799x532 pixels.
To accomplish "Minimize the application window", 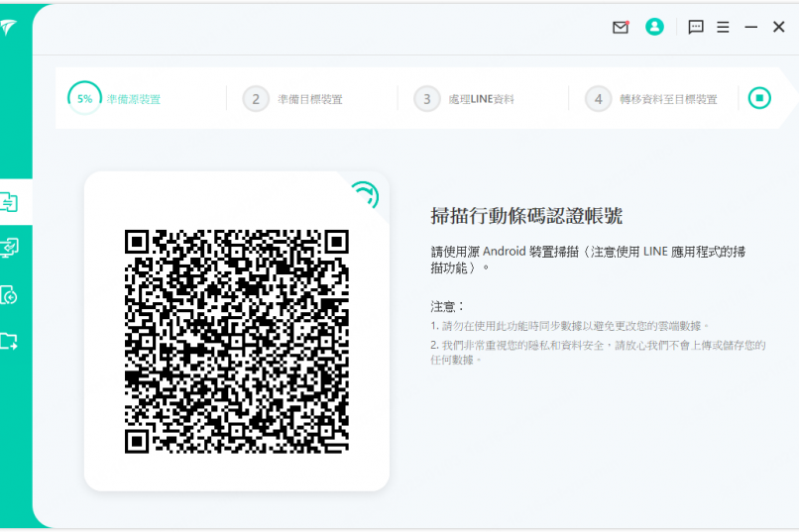I will 751,28.
